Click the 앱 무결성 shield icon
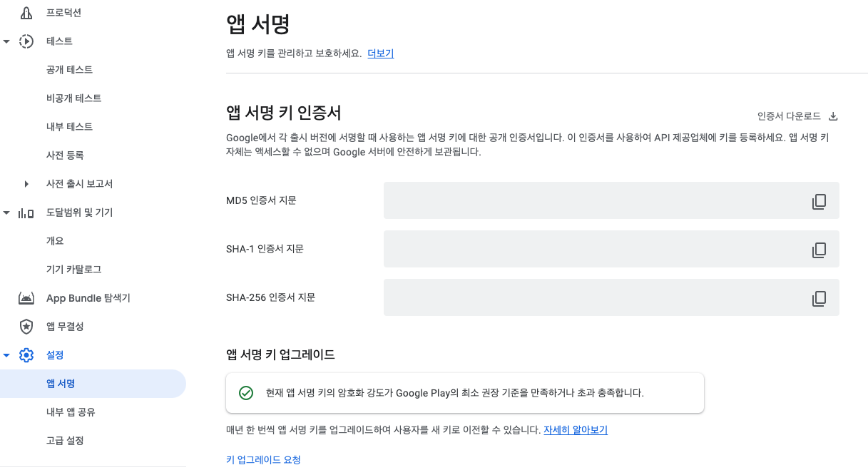 click(26, 327)
